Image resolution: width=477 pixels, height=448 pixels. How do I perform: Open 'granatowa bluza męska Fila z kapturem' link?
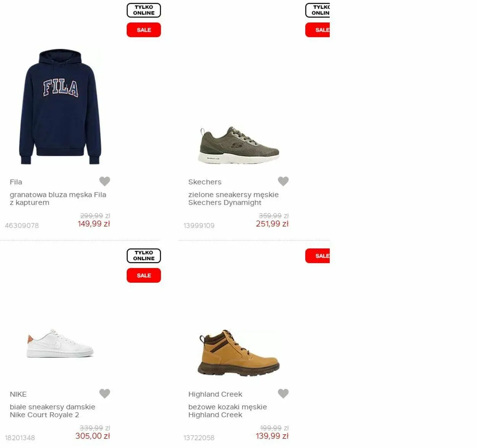[58, 198]
